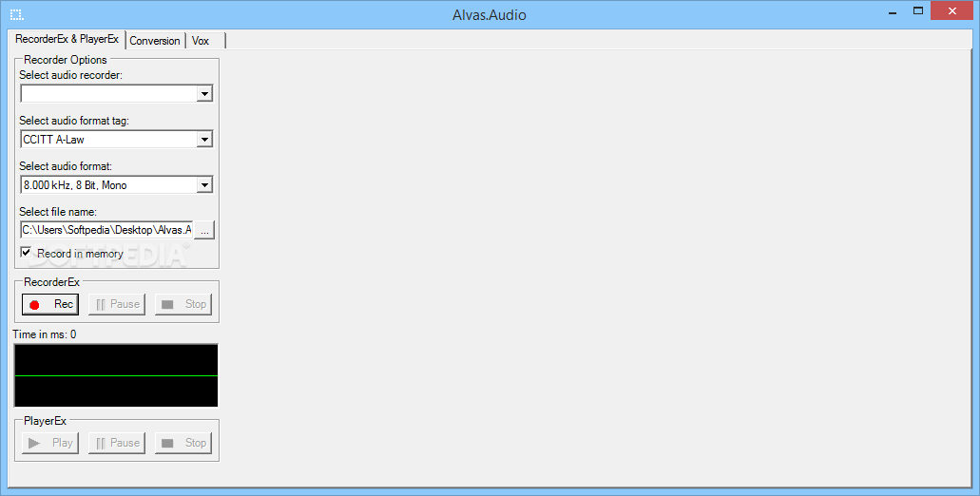Screen dimensions: 980x496
Task: Click the CCITT A-Law format tag field
Action: click(108, 140)
